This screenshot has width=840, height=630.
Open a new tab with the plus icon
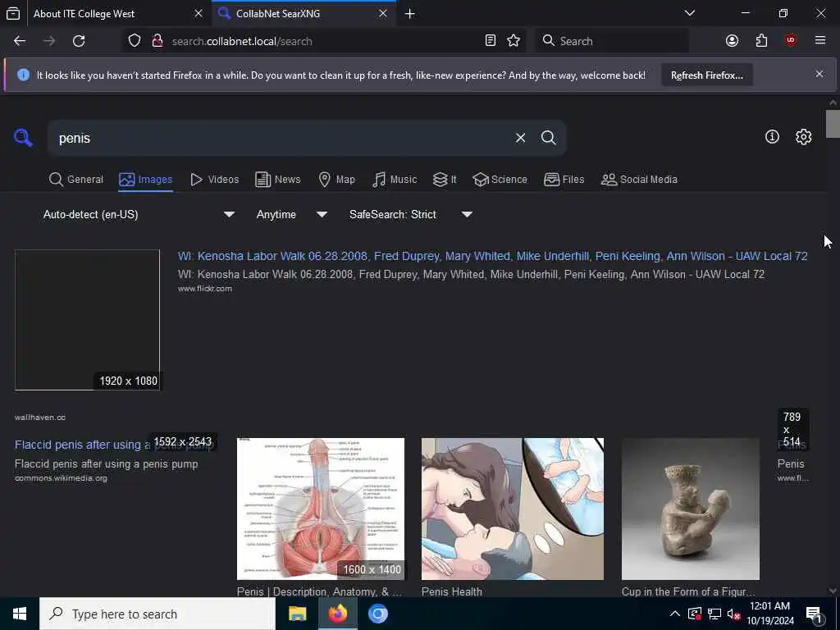click(x=410, y=13)
